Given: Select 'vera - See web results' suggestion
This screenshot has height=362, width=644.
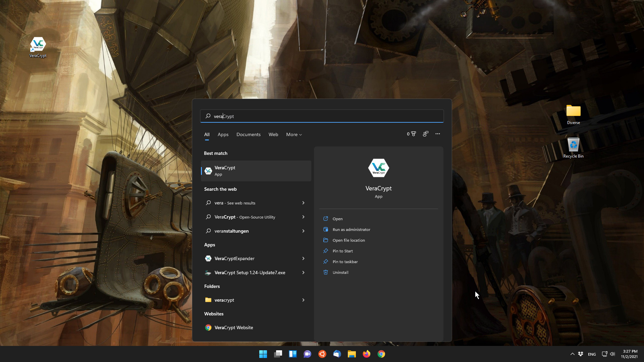Looking at the screenshot, I should 256,203.
